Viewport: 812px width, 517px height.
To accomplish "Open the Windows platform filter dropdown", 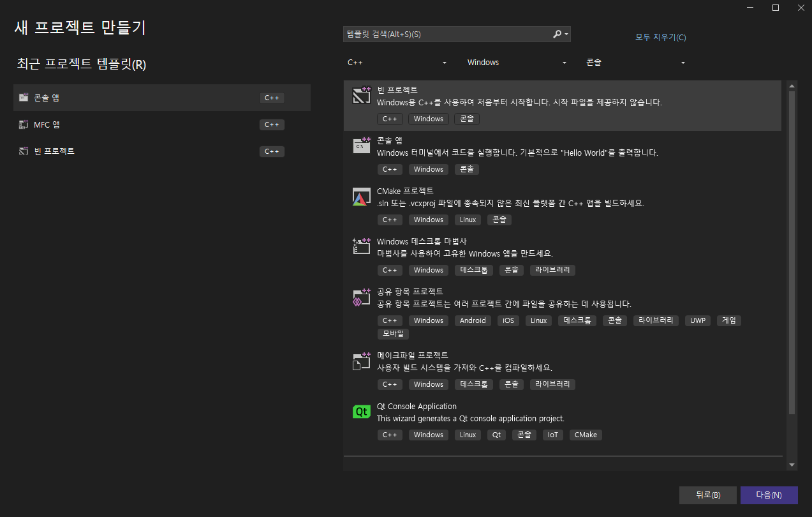I will coord(517,63).
